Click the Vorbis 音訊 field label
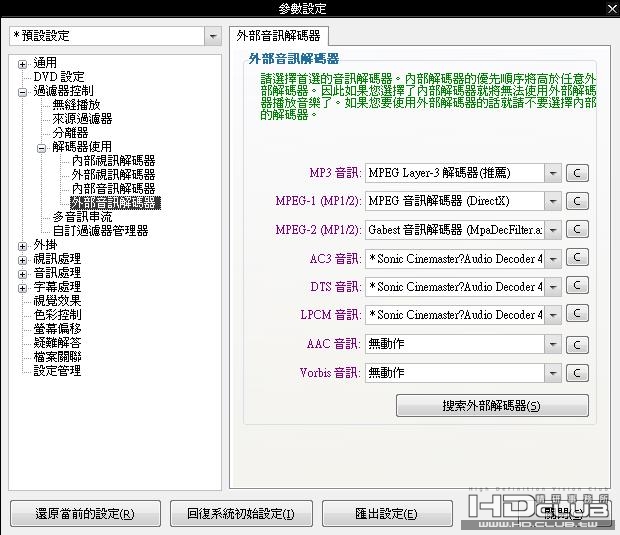 [330, 372]
